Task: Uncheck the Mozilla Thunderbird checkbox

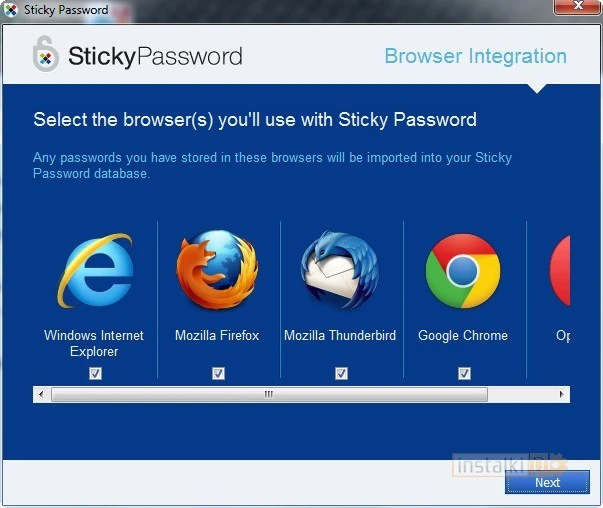Action: click(341, 373)
